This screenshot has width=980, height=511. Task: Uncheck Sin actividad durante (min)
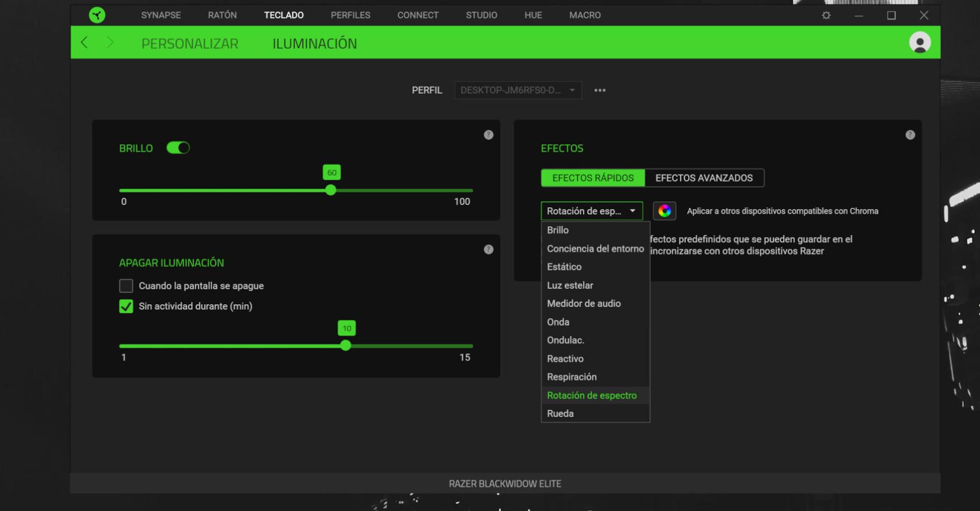(x=126, y=306)
